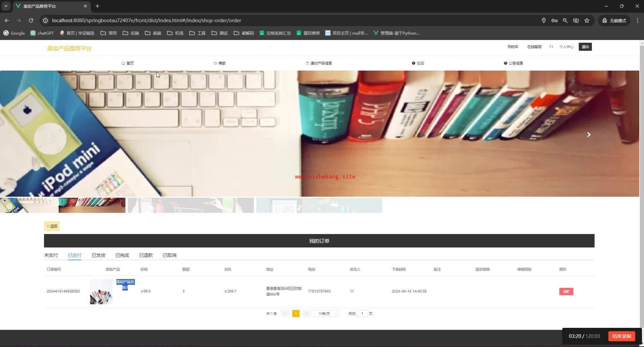Image resolution: width=644 pixels, height=347 pixels.
Task: Click the 结束录制 stop recording button
Action: coord(621,336)
